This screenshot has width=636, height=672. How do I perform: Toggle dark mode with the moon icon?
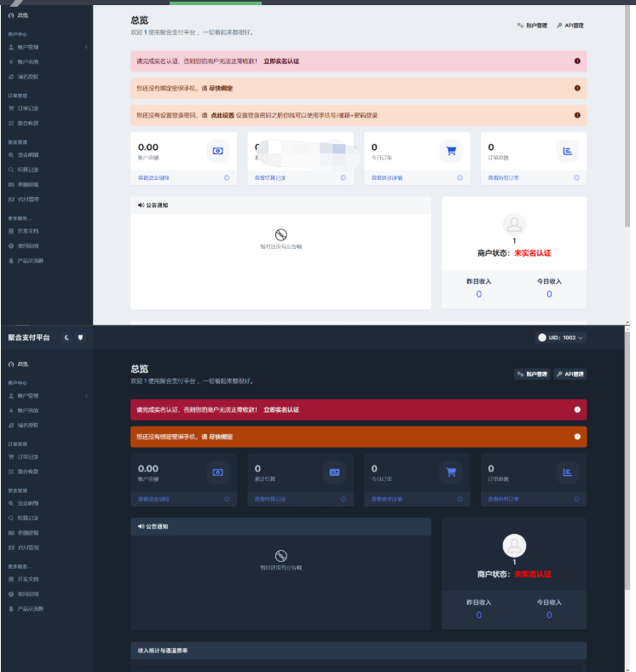[67, 338]
